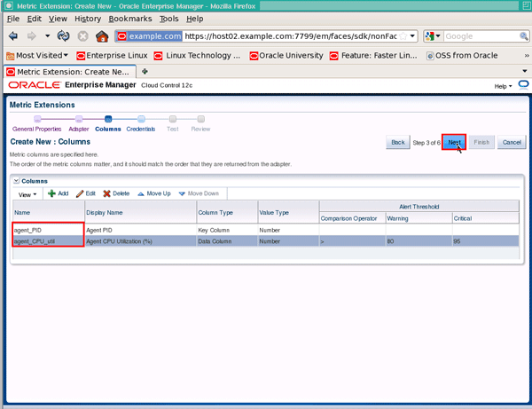Select the agent_CPU_util row
The height and width of the screenshot is (409, 532).
click(x=266, y=241)
